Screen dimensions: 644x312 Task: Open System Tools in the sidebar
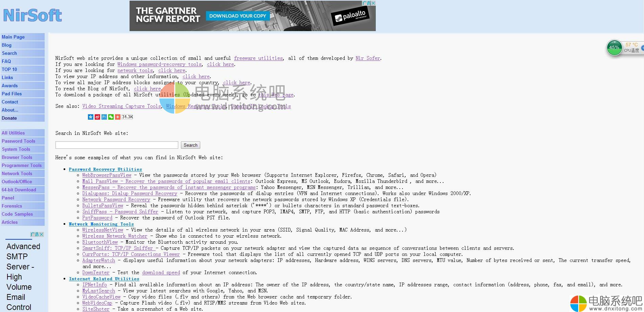[x=22, y=149]
